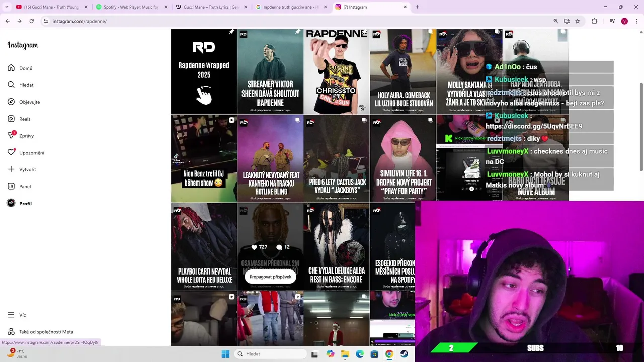Open Zprávy messages with notification badge
Screen dimensions: 644x362
pyautogui.click(x=21, y=136)
